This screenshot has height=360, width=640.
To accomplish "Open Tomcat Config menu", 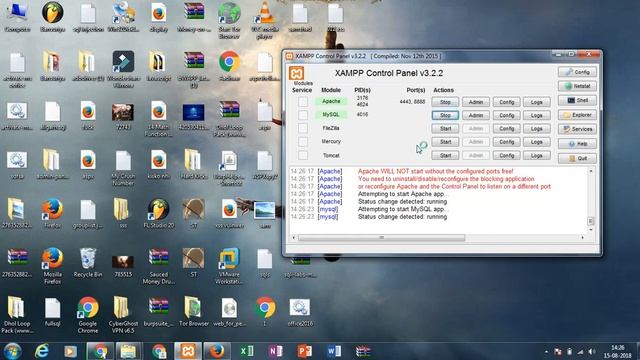I will pyautogui.click(x=506, y=156).
